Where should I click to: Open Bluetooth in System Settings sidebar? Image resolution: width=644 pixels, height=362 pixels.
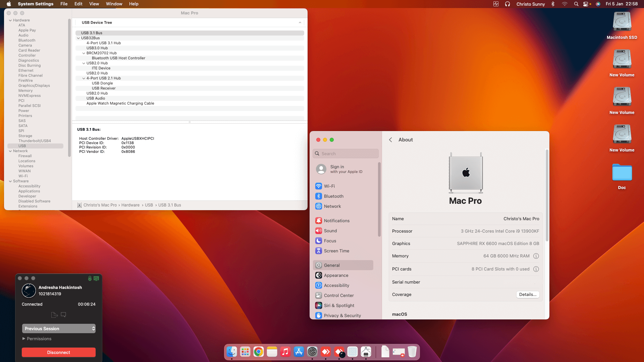(333, 196)
